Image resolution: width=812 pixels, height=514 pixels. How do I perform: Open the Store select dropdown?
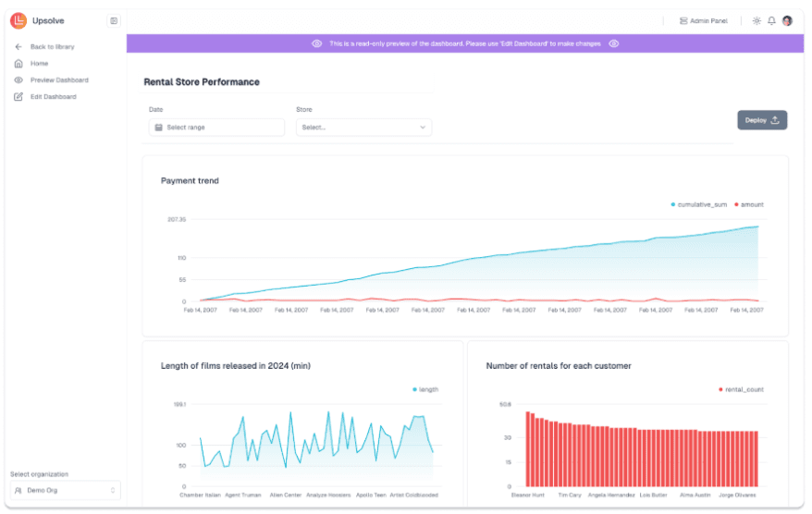tap(364, 128)
